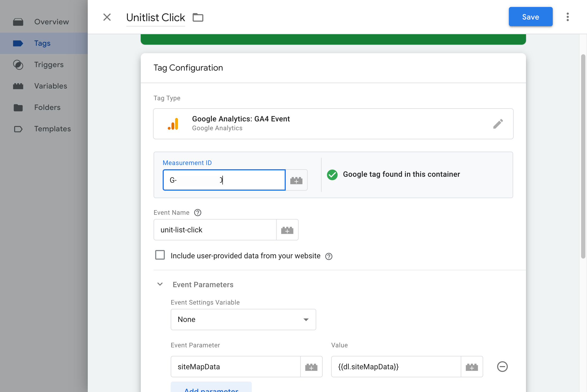This screenshot has height=392, width=587.
Task: Open Templates in the sidebar
Action: pos(44,129)
